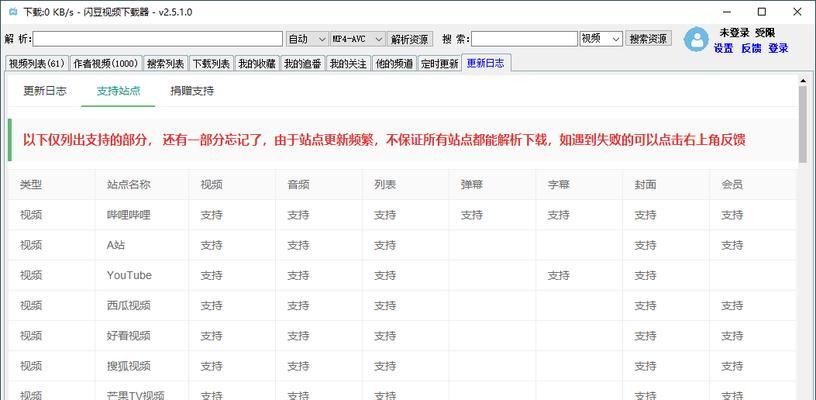Viewport: 816px width, 400px height.
Task: Open the 视频 search type dropdown
Action: 601,39
